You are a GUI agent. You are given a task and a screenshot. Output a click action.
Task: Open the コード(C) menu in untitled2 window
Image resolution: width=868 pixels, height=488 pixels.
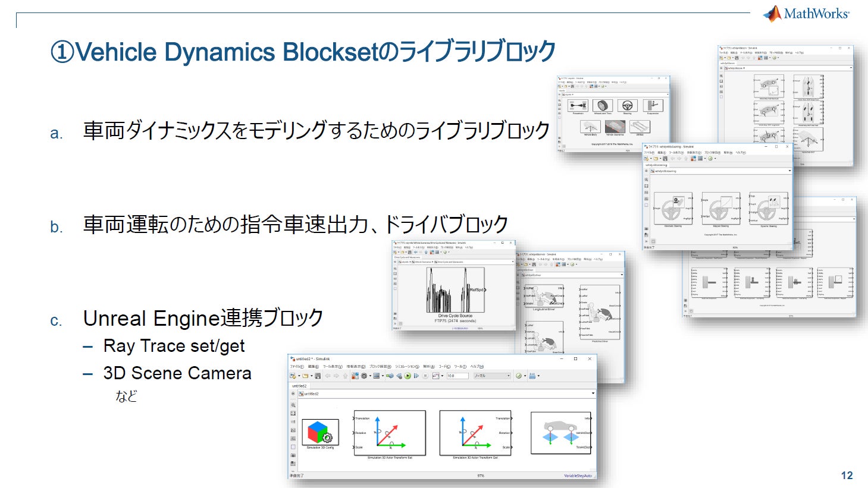click(444, 367)
